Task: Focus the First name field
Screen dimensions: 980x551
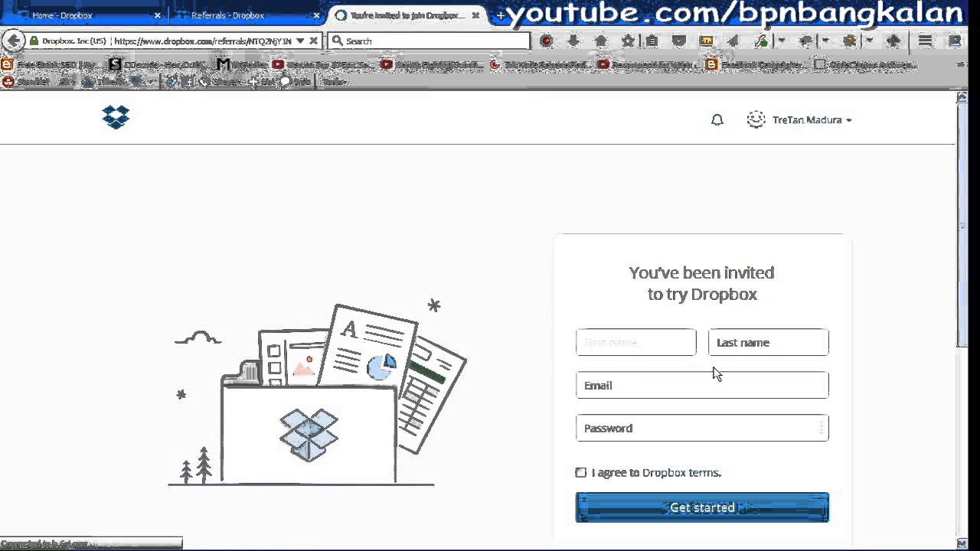Action: click(x=636, y=342)
